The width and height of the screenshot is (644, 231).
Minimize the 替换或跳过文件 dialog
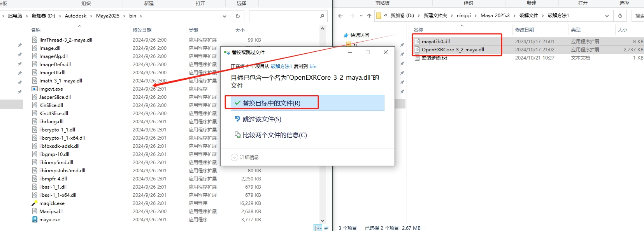click(x=350, y=52)
